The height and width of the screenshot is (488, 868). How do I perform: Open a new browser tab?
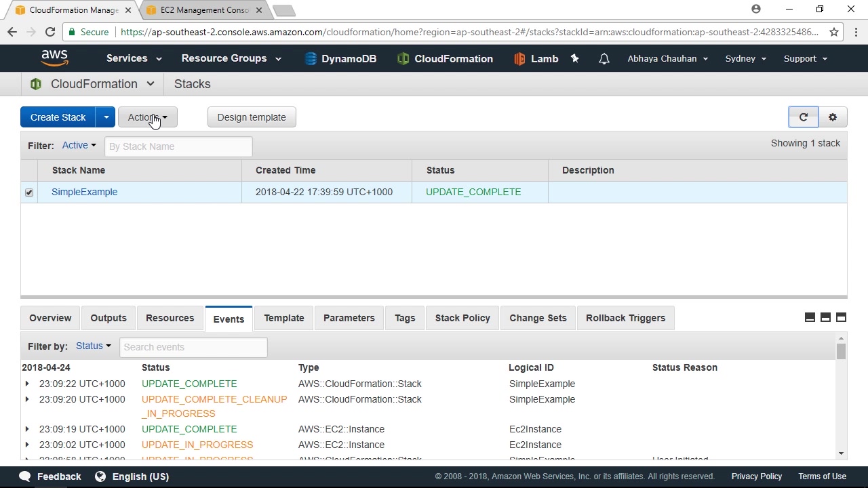tap(284, 10)
